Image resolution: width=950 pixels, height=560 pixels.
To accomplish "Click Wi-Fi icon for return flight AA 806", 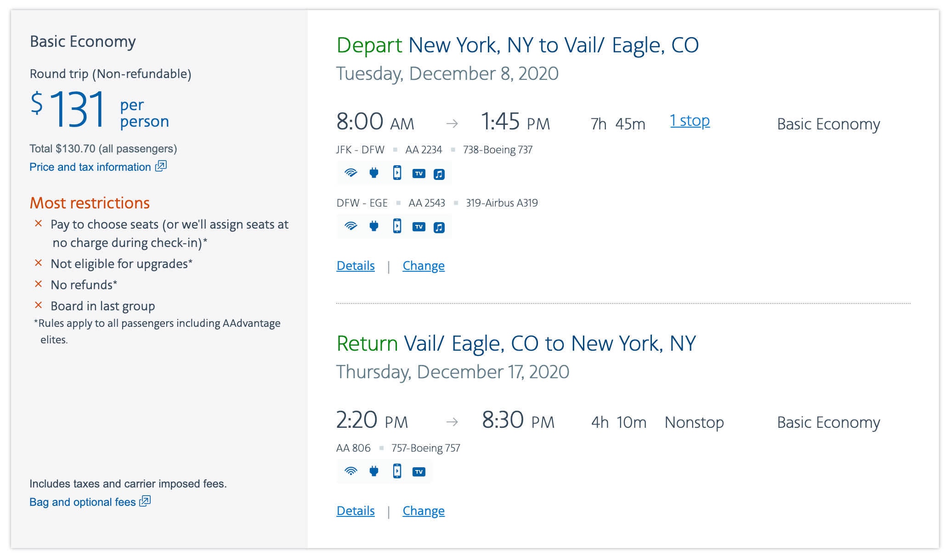I will [x=351, y=471].
